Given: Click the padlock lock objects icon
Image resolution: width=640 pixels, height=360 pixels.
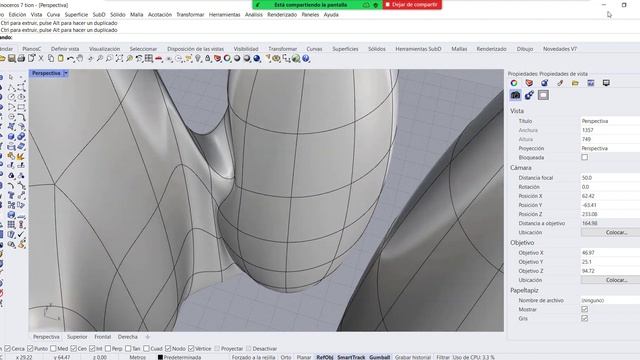Looking at the screenshot, I should 208,59.
